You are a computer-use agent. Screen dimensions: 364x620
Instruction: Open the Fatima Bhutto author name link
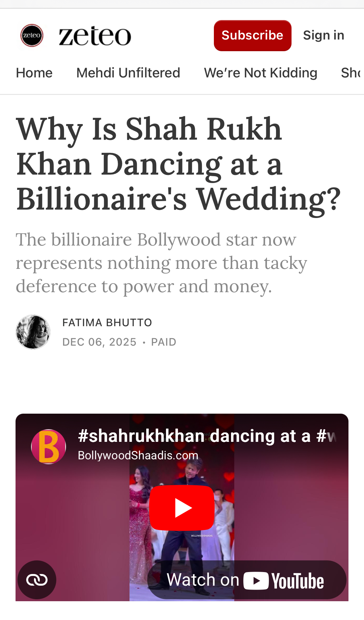click(107, 323)
